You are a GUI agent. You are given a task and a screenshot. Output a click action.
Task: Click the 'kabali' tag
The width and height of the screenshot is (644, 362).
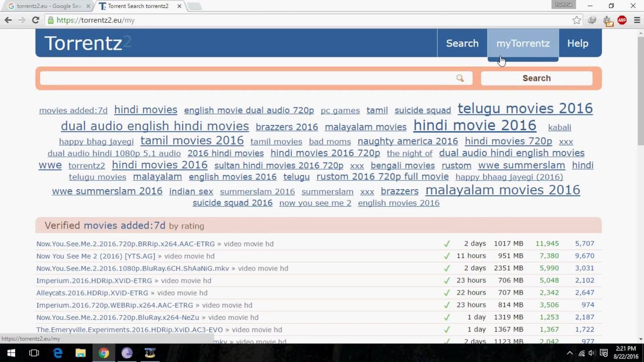pyautogui.click(x=559, y=128)
